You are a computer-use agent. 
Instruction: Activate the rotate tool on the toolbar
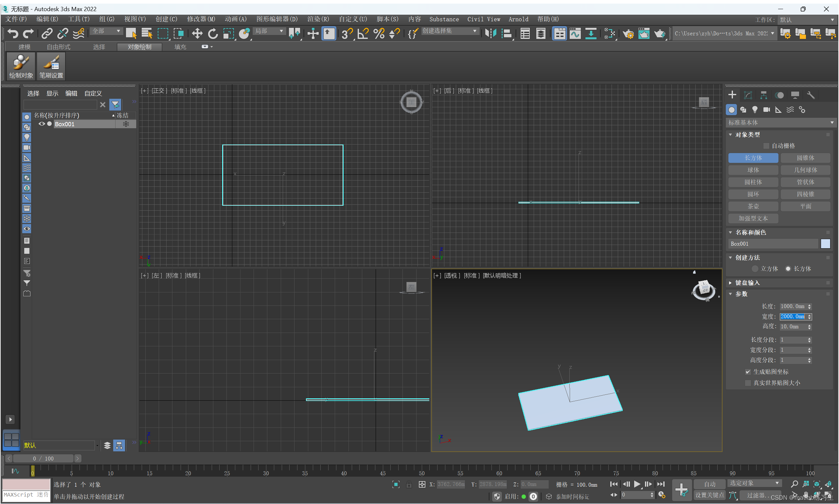point(213,33)
